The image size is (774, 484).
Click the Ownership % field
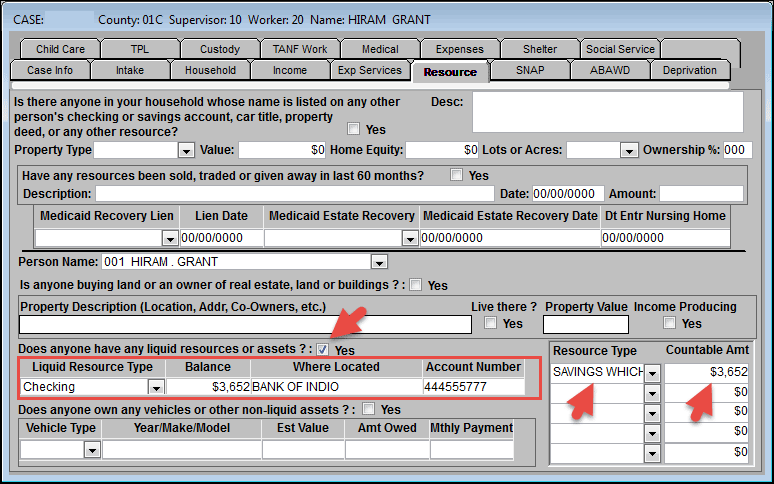[x=737, y=150]
